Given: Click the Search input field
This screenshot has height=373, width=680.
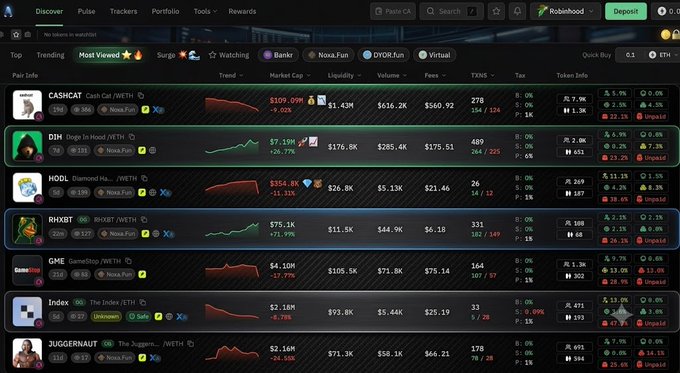Looking at the screenshot, I should tap(451, 11).
